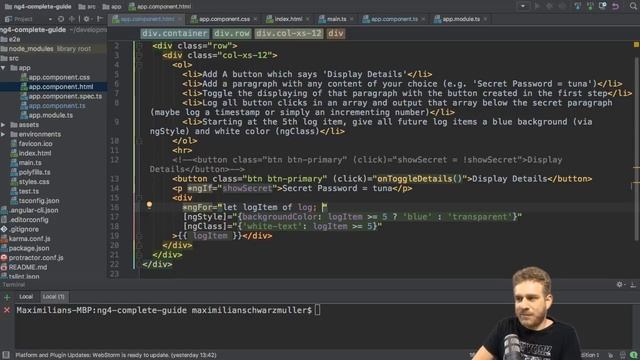Click the src item in the navigation bar
Screen dimensions: 640x360
(87, 7)
